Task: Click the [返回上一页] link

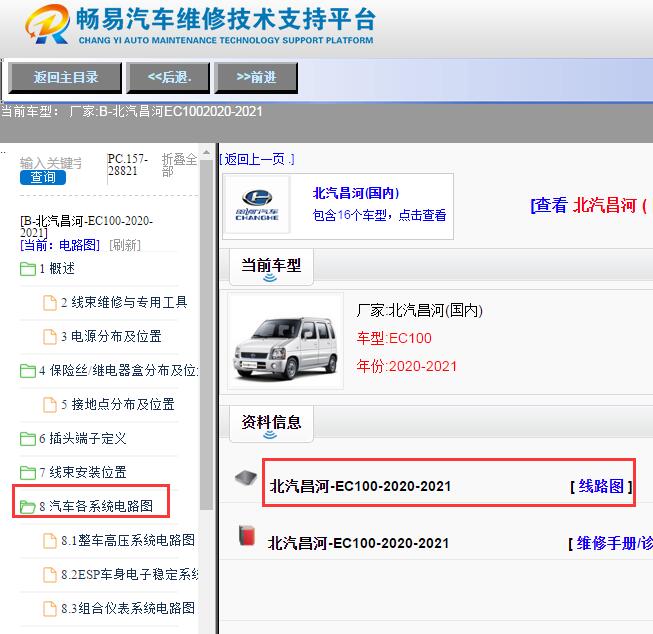Action: pyautogui.click(x=257, y=159)
